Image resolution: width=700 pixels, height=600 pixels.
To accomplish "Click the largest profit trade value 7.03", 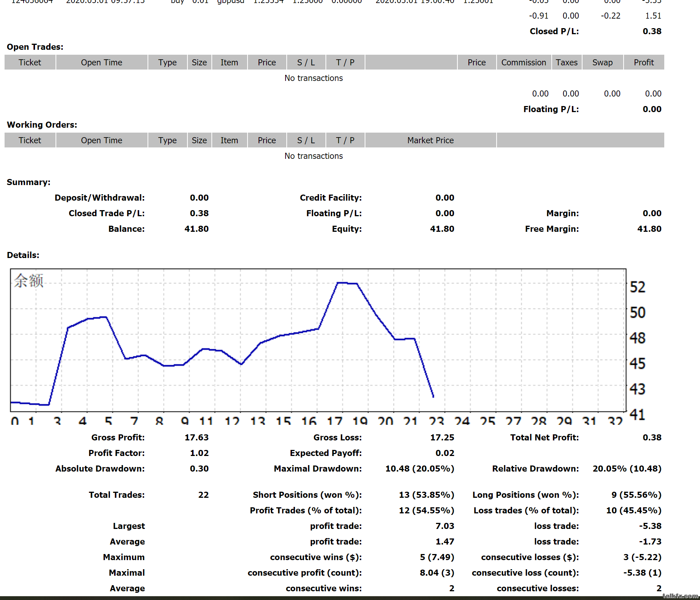I will point(444,526).
